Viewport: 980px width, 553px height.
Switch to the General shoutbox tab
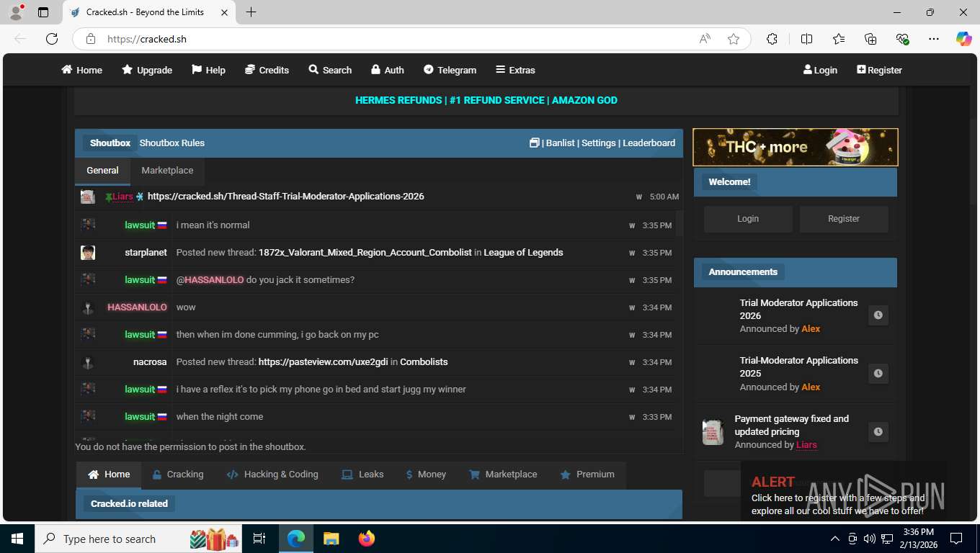(102, 171)
